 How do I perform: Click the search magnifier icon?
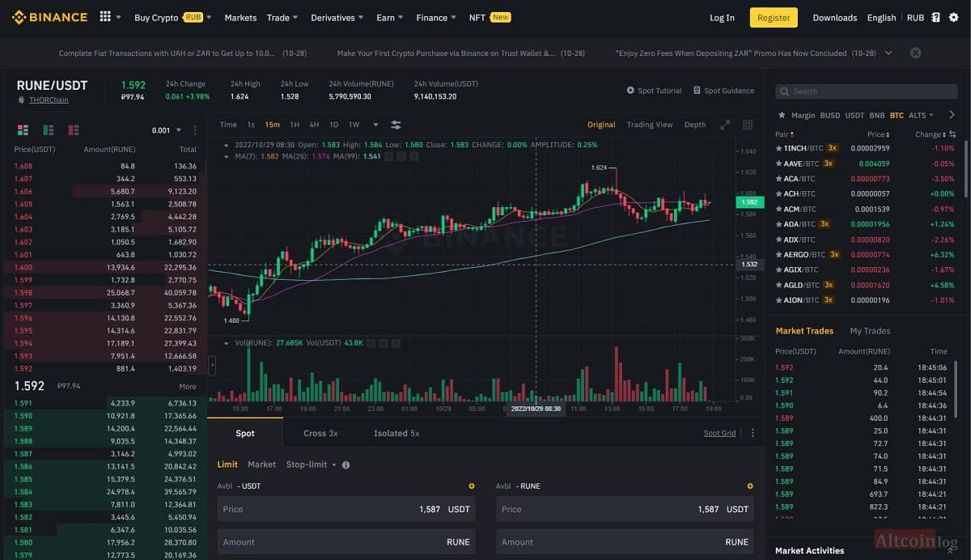784,91
